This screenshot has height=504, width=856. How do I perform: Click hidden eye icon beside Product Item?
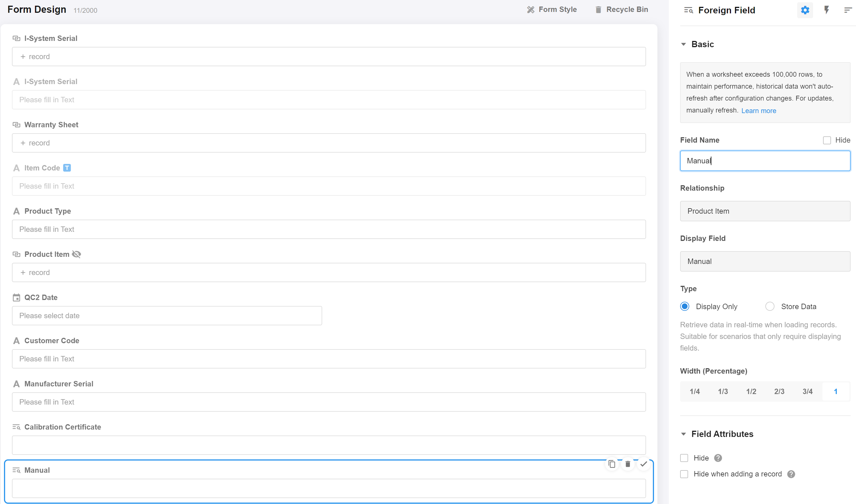pyautogui.click(x=76, y=254)
